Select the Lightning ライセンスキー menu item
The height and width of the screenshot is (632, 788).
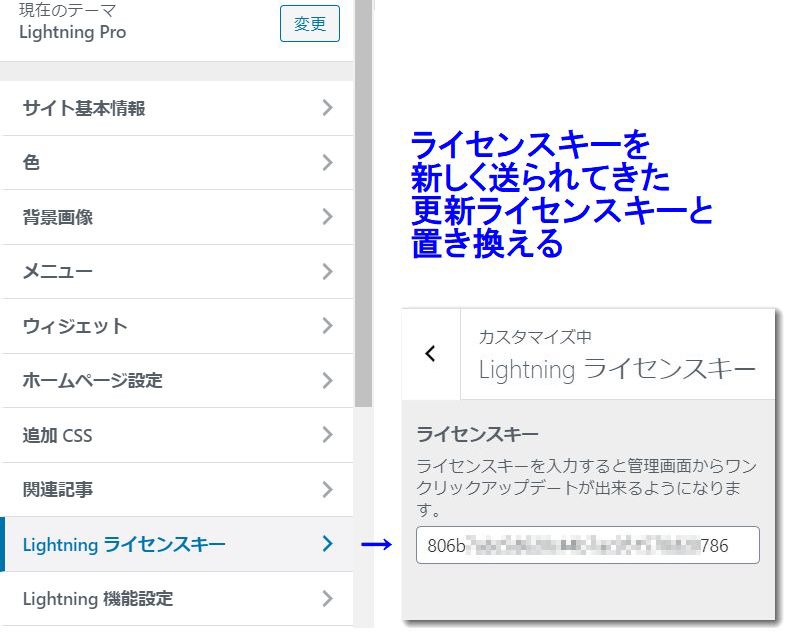[177, 545]
